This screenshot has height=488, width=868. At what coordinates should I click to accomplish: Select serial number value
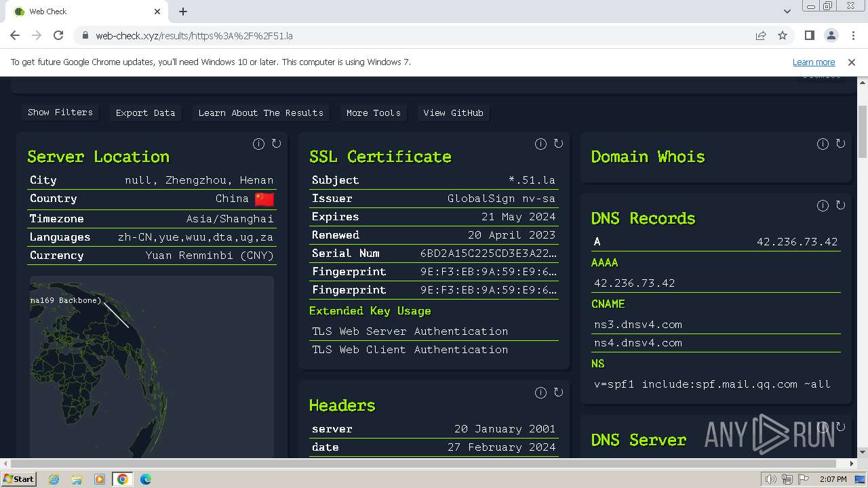point(488,253)
